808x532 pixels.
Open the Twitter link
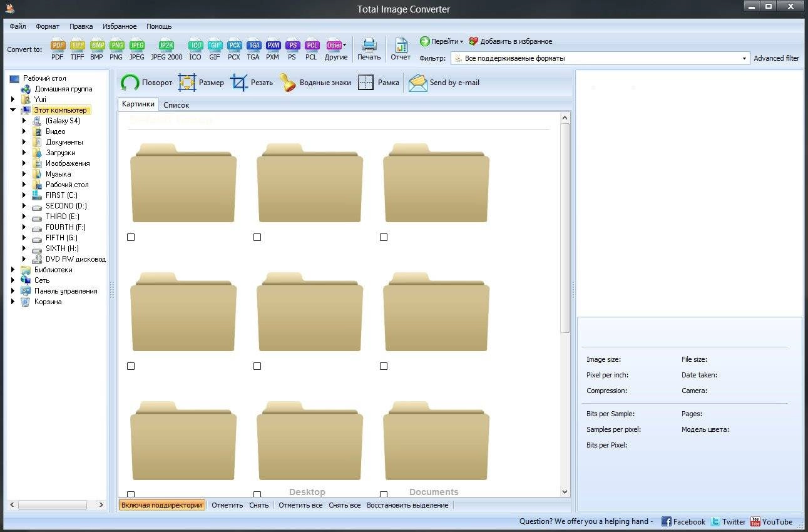pyautogui.click(x=729, y=521)
